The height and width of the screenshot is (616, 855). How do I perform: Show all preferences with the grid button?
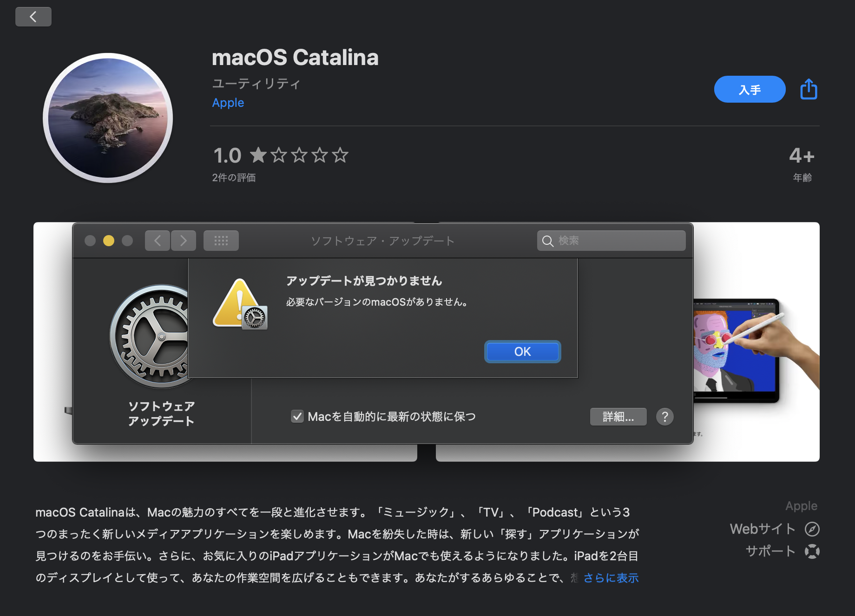[x=221, y=241]
